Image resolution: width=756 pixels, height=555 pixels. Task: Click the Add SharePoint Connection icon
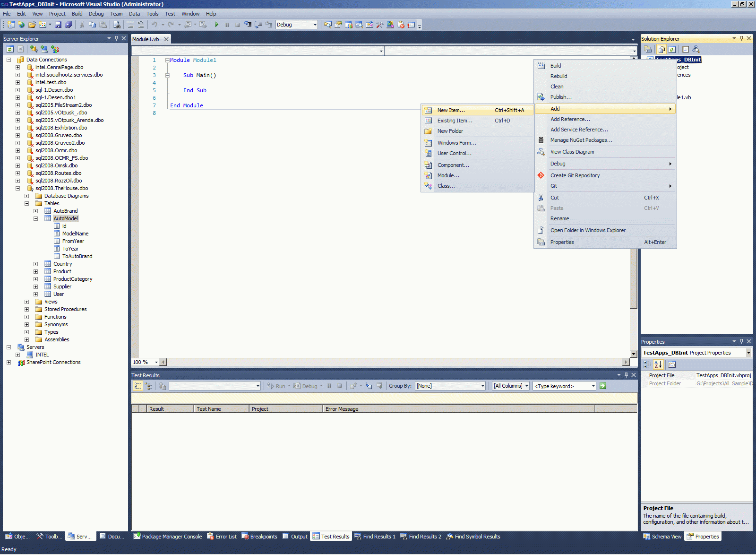[55, 49]
